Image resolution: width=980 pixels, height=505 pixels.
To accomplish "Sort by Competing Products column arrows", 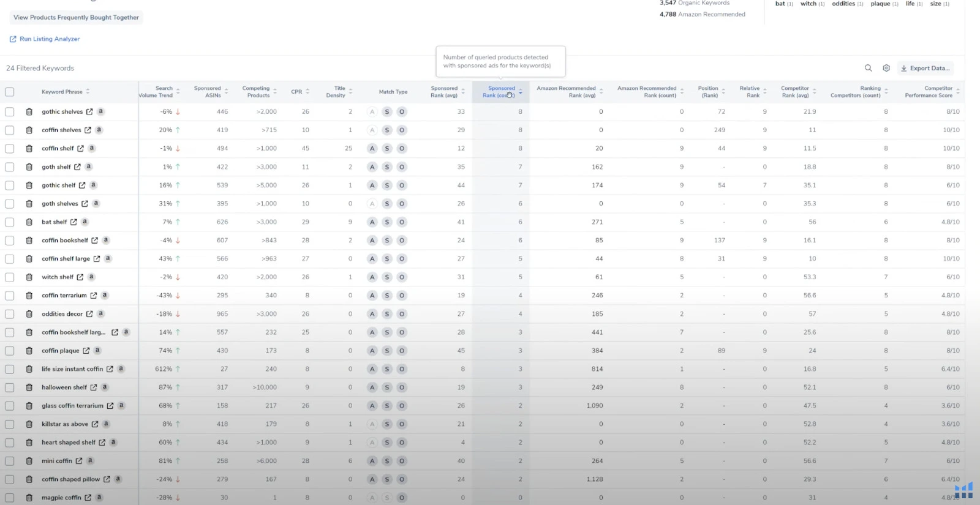I will point(275,92).
